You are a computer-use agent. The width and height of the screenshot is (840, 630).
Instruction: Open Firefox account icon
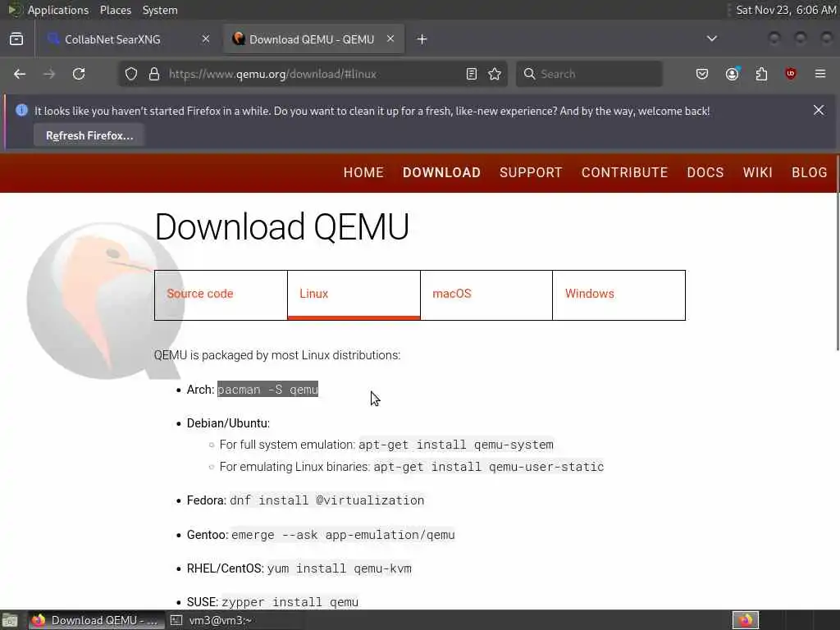[732, 74]
